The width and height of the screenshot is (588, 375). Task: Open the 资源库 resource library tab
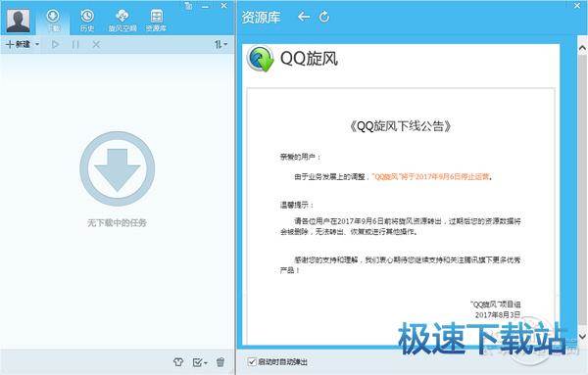[156, 21]
